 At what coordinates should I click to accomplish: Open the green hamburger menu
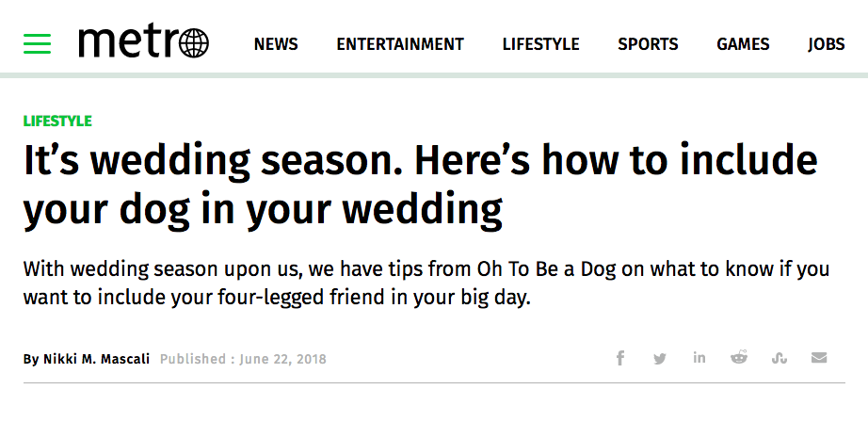coord(37,43)
